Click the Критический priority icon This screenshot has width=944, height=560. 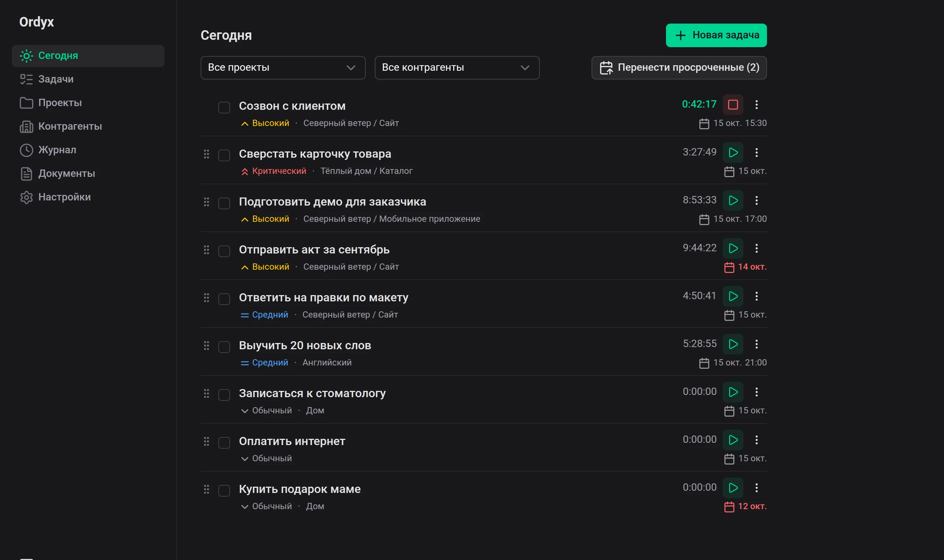tap(245, 172)
